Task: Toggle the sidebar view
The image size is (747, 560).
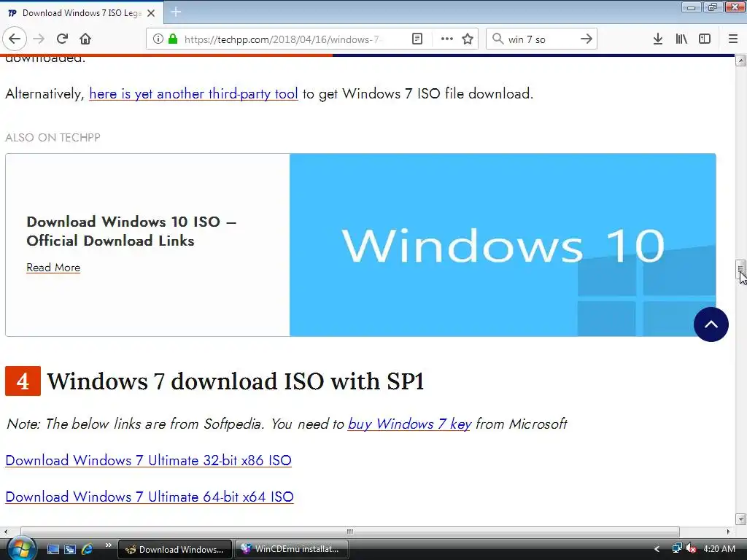Action: tap(705, 39)
